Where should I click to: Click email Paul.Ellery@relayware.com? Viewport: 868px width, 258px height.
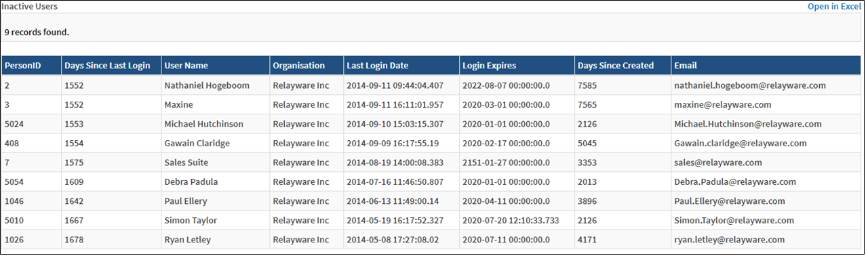(730, 201)
